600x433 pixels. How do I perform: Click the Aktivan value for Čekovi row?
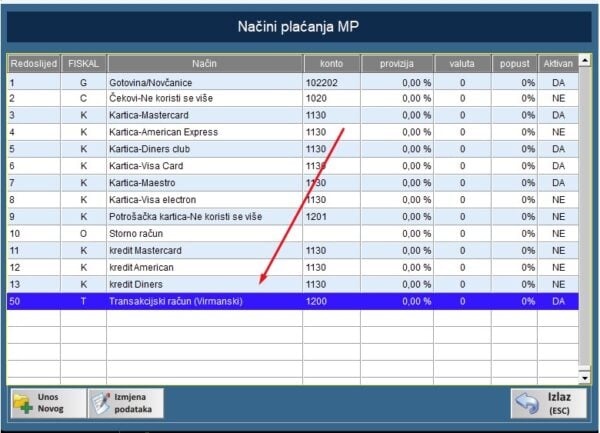coord(558,99)
